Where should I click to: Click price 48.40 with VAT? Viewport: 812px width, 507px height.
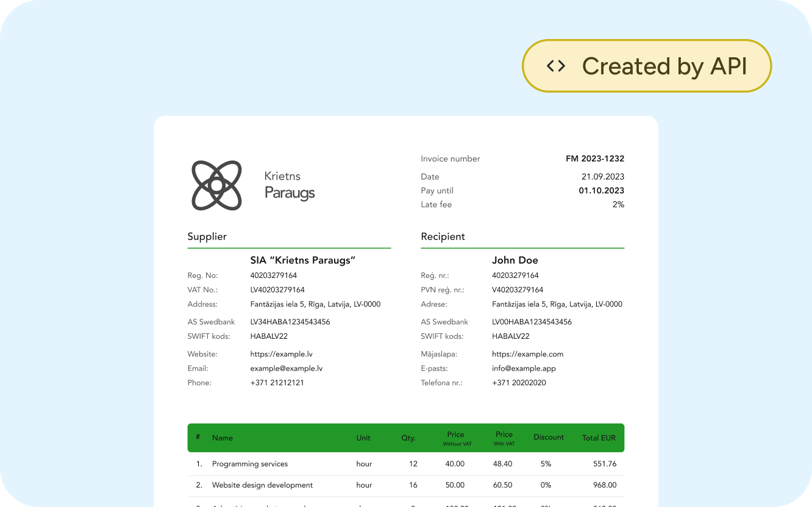coord(503,464)
